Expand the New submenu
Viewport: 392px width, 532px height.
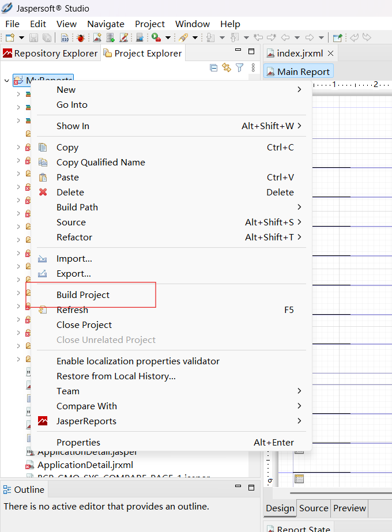click(x=171, y=90)
